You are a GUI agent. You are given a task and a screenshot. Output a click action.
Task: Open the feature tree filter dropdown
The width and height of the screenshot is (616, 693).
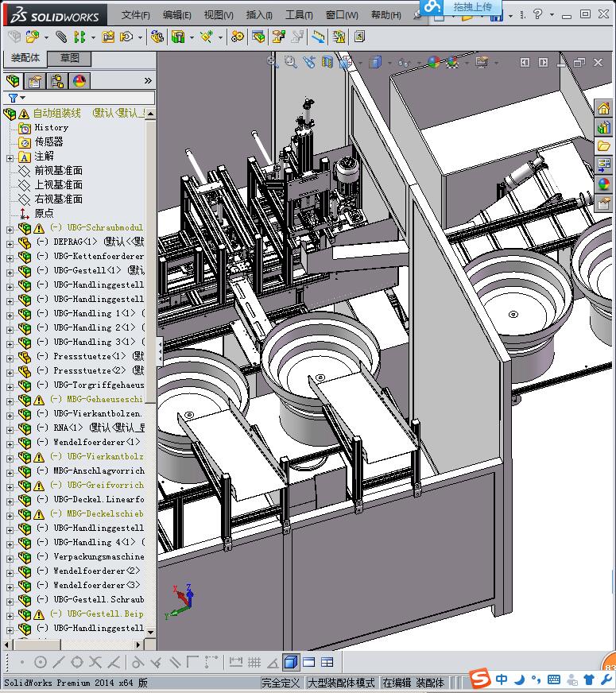tap(17, 98)
